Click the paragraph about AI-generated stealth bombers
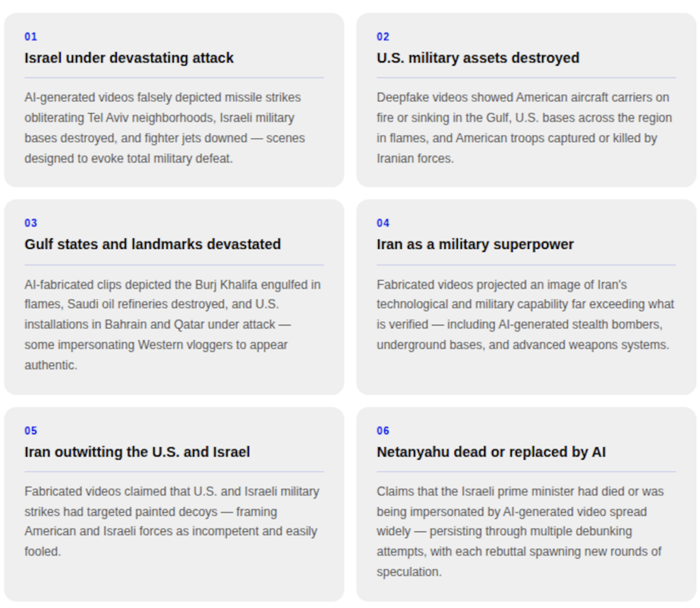700x608 pixels. point(525,315)
